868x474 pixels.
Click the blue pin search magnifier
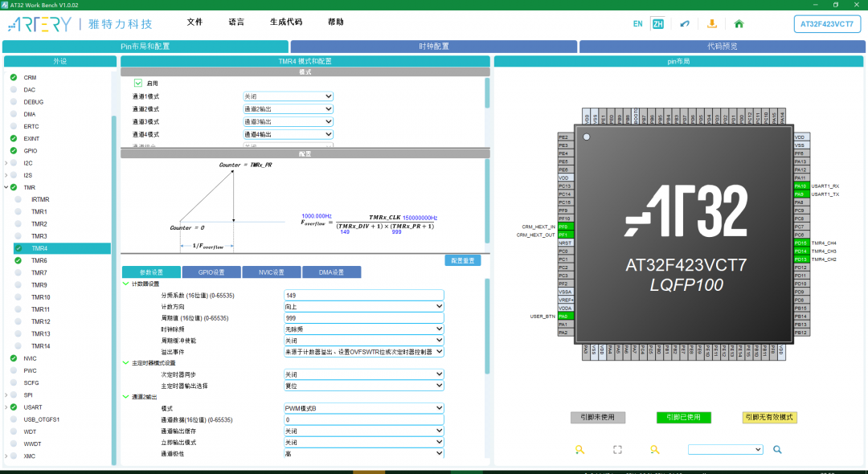tap(777, 450)
